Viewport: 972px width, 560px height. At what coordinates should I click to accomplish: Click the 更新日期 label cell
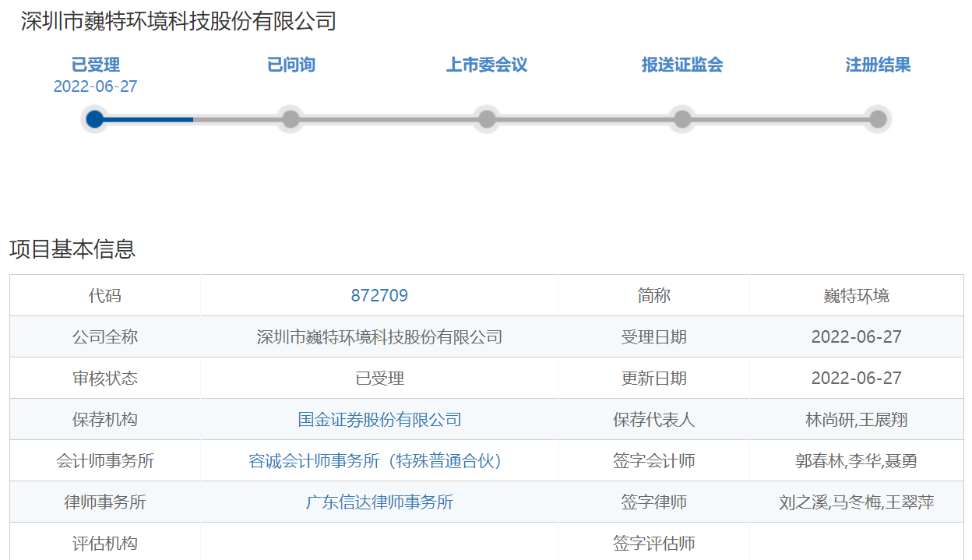pos(654,379)
